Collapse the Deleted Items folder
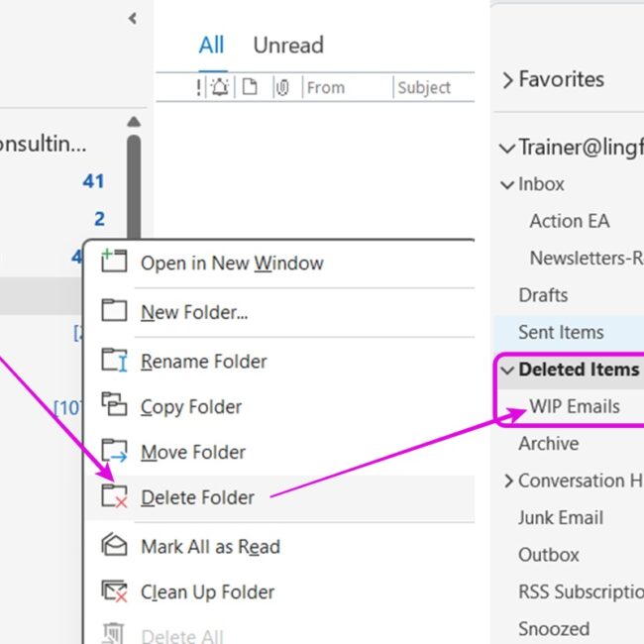 coord(508,370)
